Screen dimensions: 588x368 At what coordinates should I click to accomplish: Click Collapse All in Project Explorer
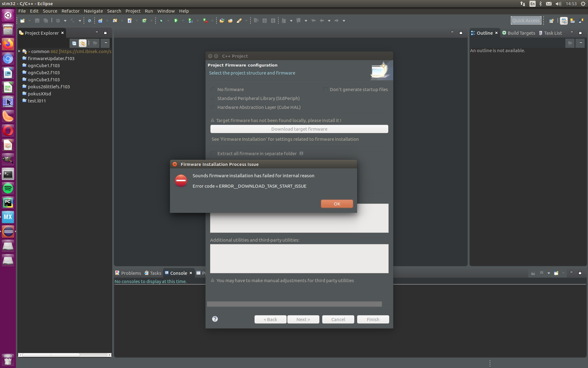[74, 43]
